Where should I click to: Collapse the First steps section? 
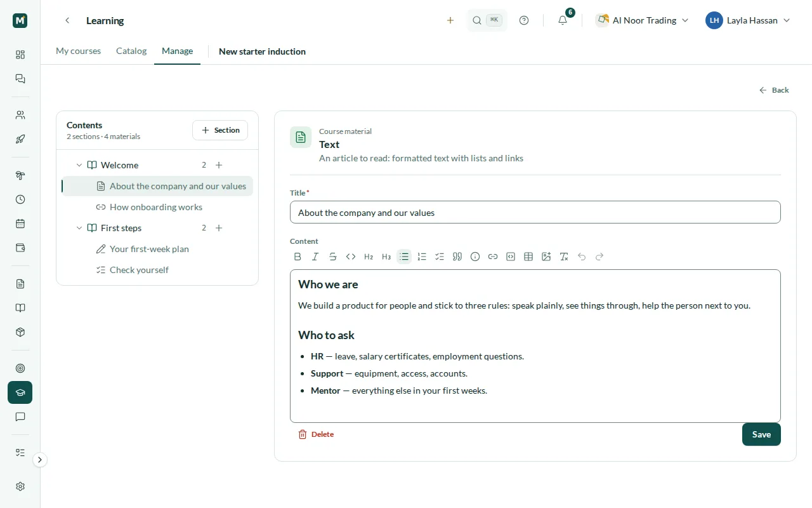click(79, 228)
